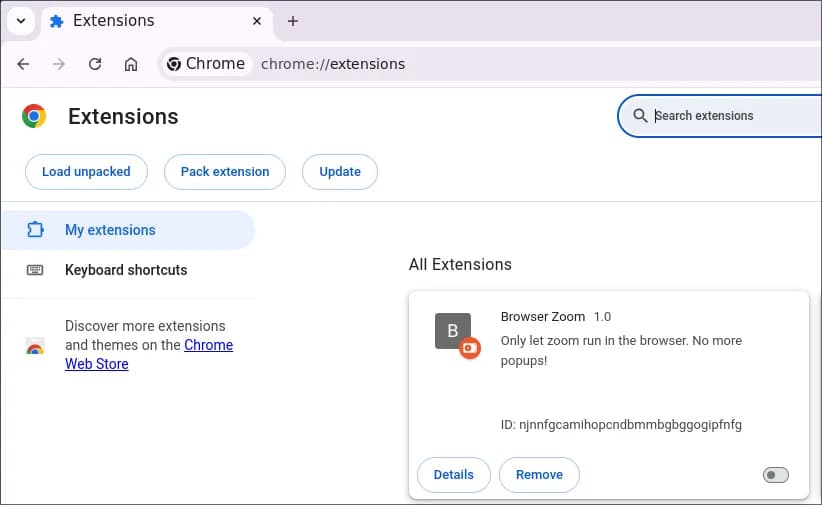Enable the Browser Zoom extension toggle
822x505 pixels.
point(776,475)
